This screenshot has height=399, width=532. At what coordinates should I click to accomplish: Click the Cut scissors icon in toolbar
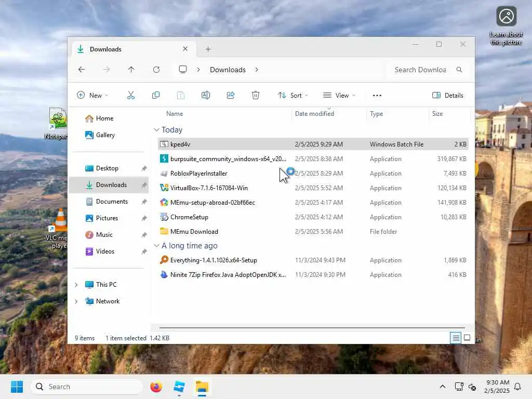point(130,96)
